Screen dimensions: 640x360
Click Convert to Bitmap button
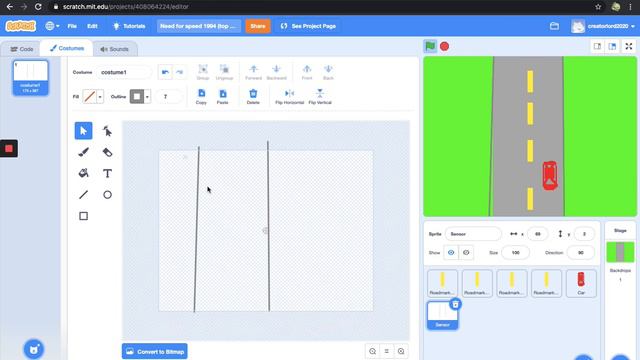[155, 351]
